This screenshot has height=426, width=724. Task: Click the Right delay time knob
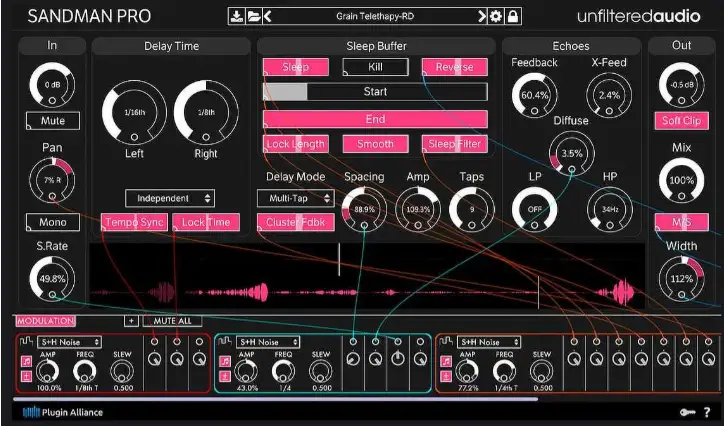[206, 112]
